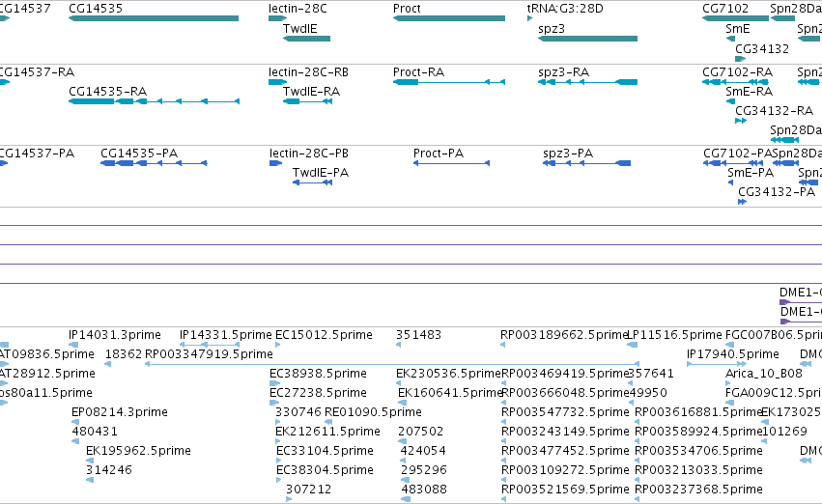Open EK212611.5prime label

pyautogui.click(x=327, y=432)
